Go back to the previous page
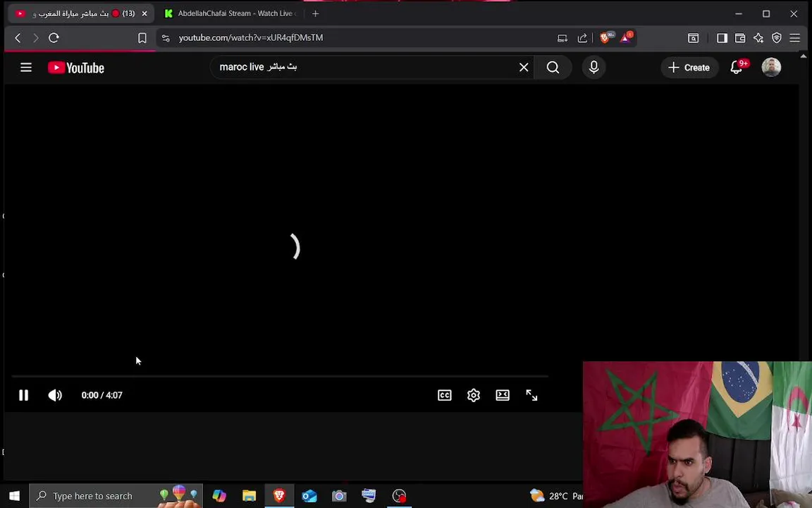Viewport: 812px width, 508px height. (x=18, y=38)
